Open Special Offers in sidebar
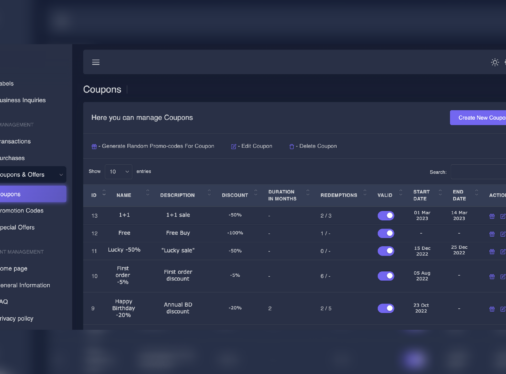The height and width of the screenshot is (374, 506). tap(17, 227)
